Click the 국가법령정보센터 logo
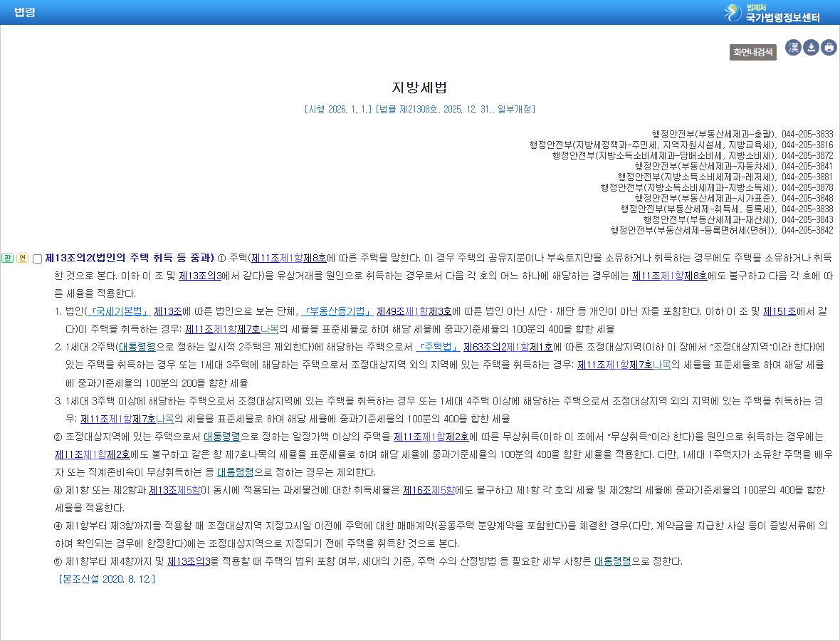Image resolution: width=840 pixels, height=641 pixels. point(772,13)
